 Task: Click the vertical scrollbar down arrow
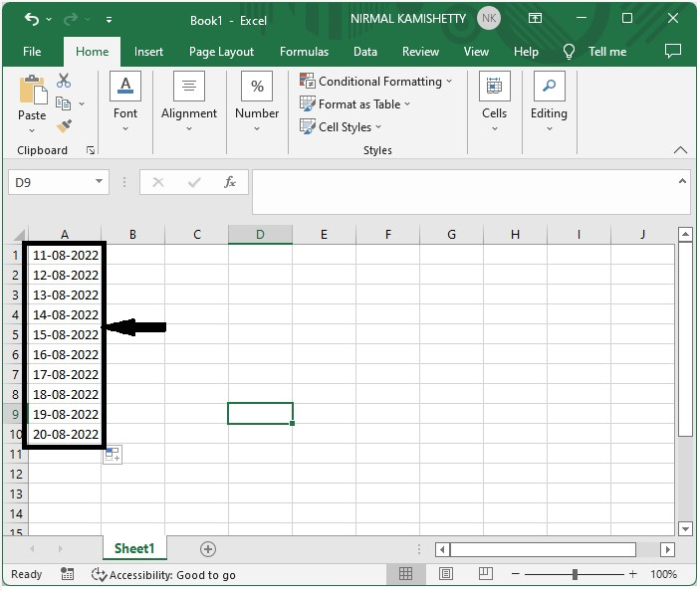(x=685, y=529)
